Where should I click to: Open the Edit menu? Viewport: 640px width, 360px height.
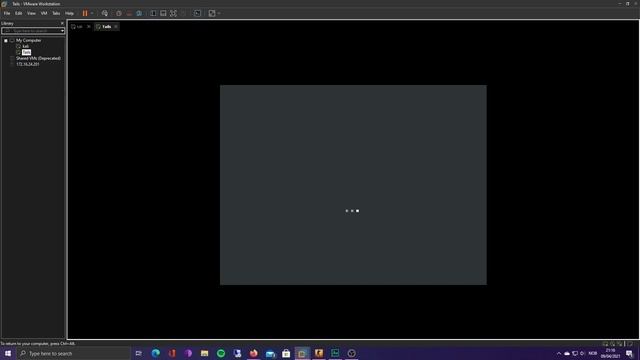point(19,13)
